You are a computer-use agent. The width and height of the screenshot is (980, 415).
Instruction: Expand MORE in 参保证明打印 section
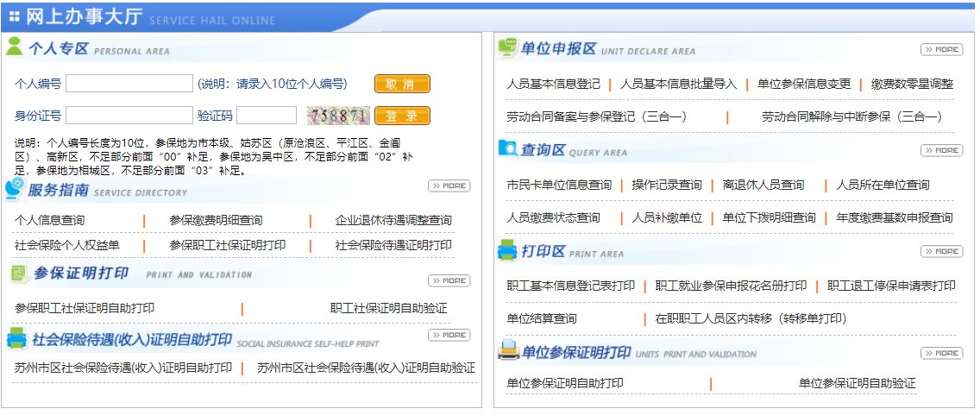pyautogui.click(x=449, y=280)
